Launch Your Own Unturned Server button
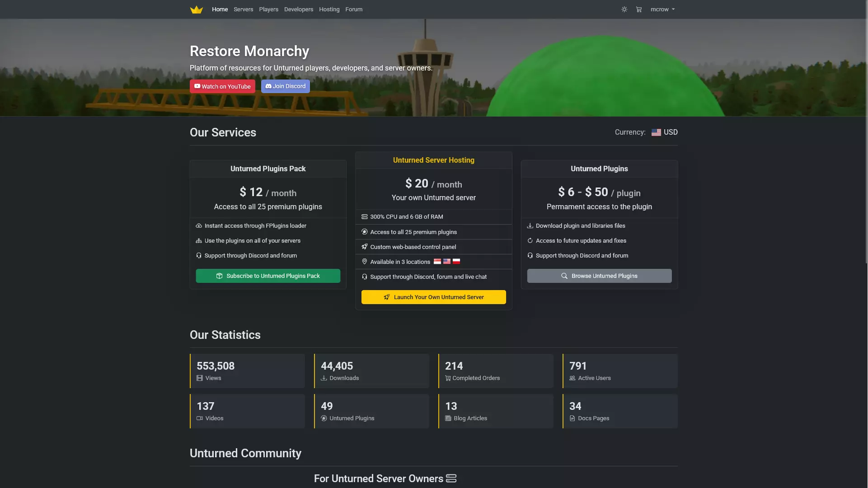The image size is (868, 488). point(433,297)
